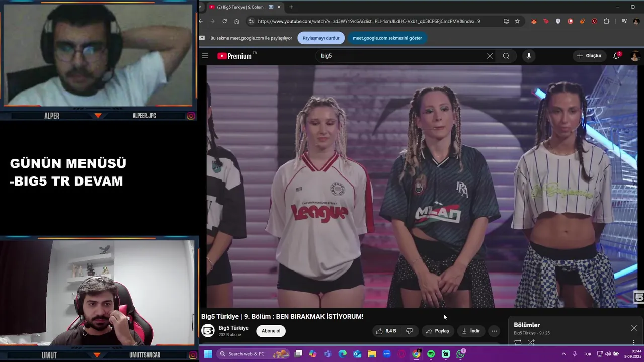Open the browser profile avatar
The image size is (644, 362).
[x=636, y=21]
